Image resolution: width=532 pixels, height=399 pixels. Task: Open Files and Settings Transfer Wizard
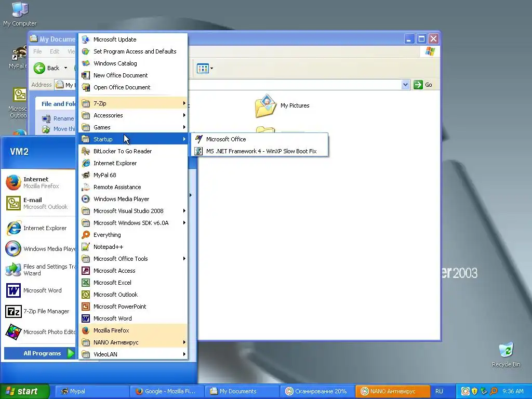click(x=40, y=270)
